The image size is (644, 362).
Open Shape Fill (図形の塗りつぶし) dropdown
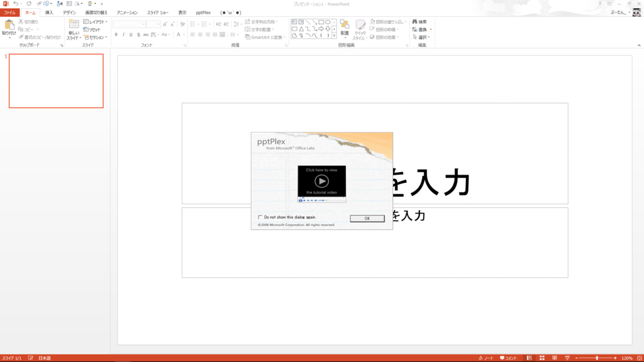388,22
